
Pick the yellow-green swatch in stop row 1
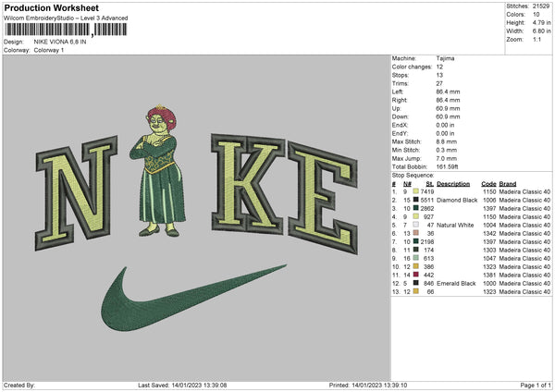pos(416,191)
